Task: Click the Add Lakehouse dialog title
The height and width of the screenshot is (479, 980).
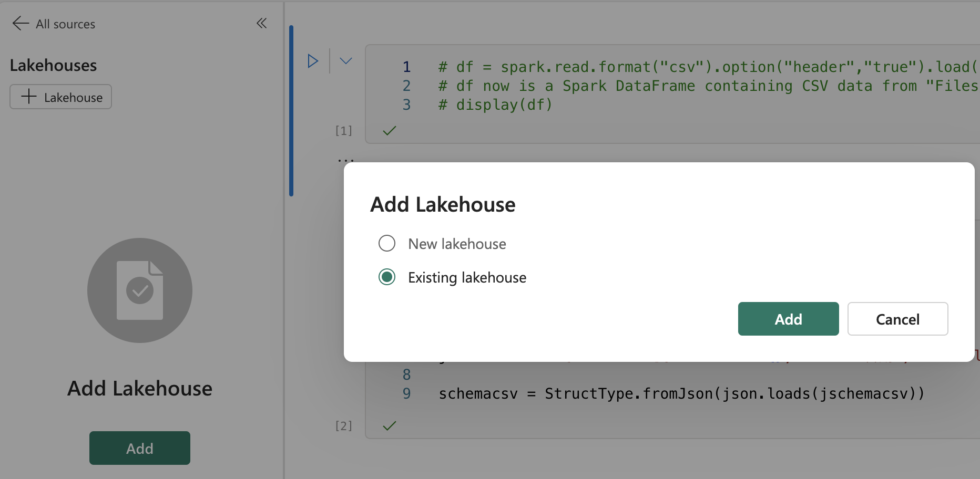Action: (x=443, y=204)
